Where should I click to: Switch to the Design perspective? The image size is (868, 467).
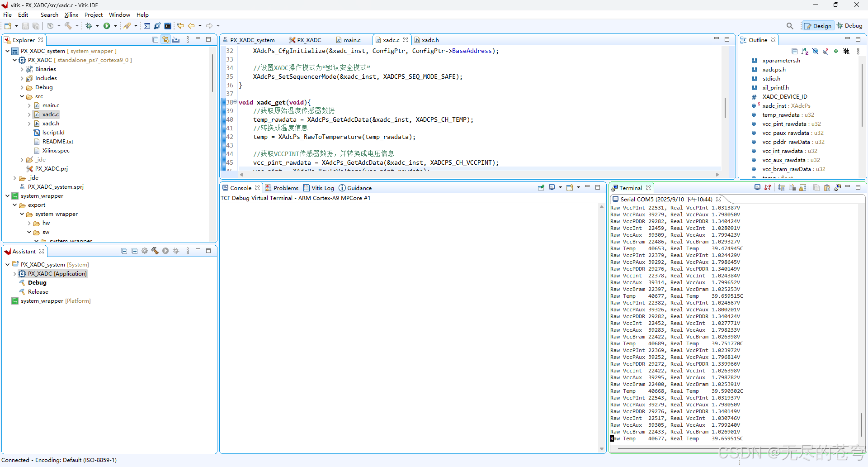[x=818, y=26]
